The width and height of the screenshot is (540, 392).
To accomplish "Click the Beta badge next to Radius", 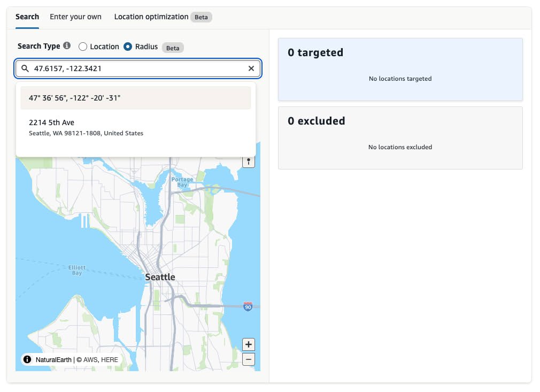I will 172,48.
